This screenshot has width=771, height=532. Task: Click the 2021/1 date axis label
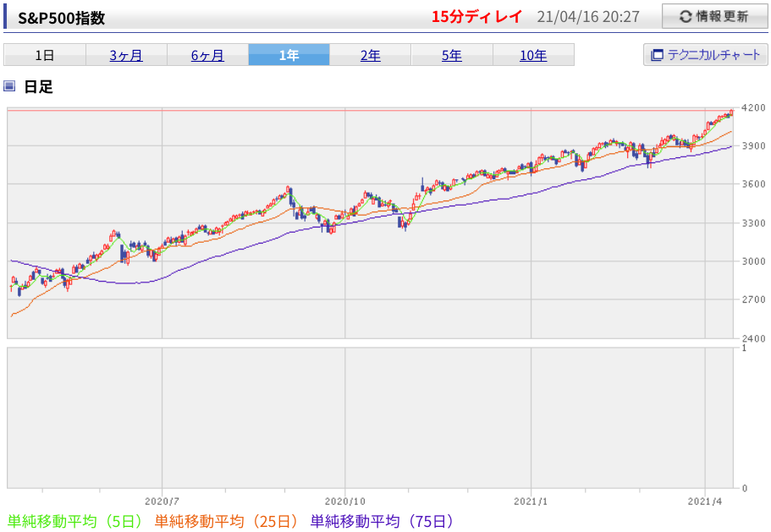[531, 501]
